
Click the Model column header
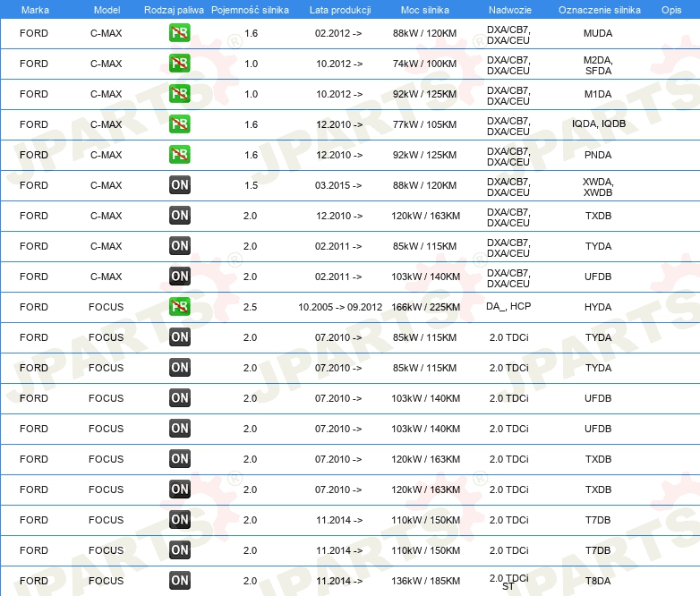[x=107, y=10]
